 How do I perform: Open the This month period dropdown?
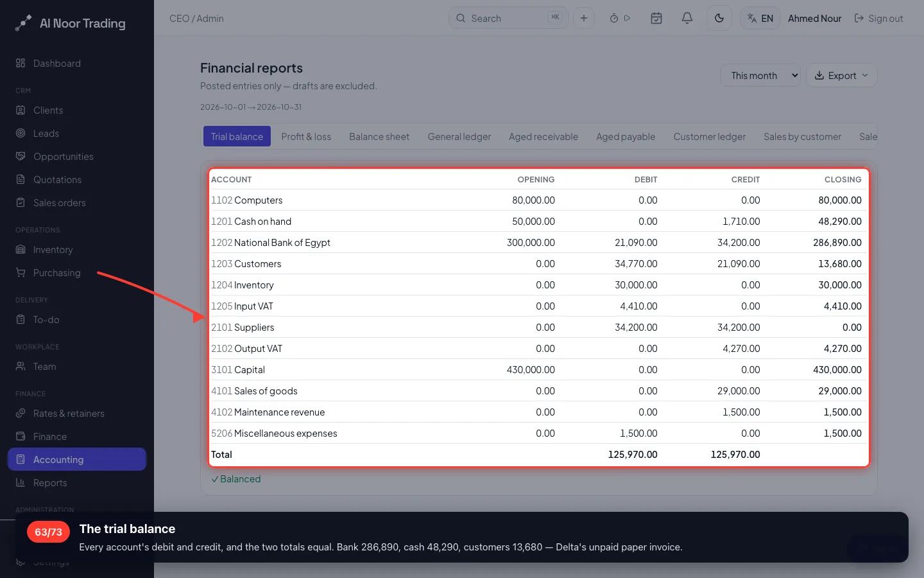click(760, 75)
